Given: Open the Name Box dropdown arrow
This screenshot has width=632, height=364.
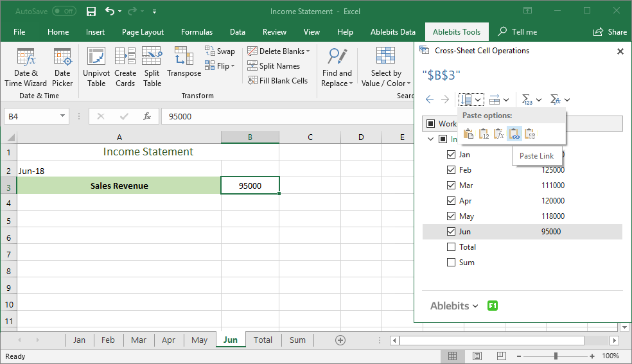Looking at the screenshot, I should 62,116.
